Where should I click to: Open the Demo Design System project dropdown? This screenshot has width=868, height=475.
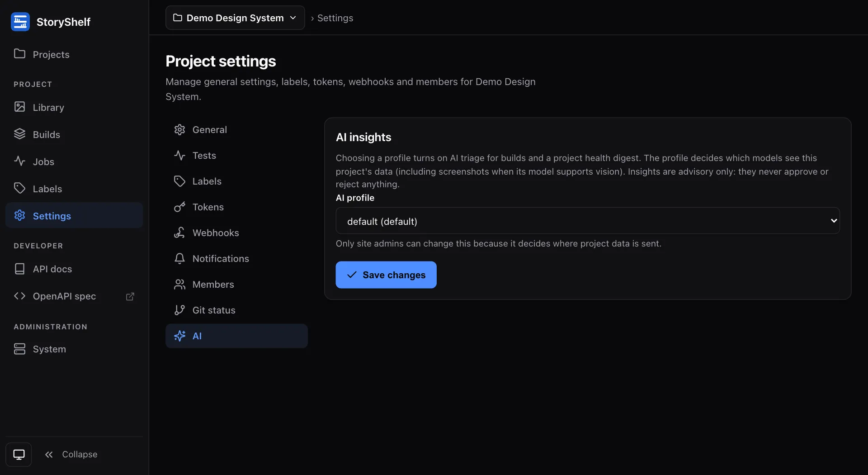click(235, 18)
